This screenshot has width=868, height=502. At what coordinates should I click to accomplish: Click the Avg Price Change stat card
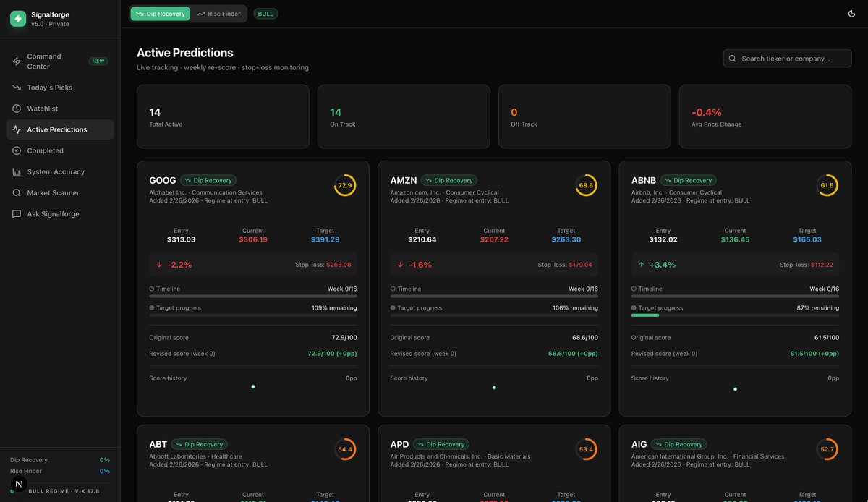point(765,116)
